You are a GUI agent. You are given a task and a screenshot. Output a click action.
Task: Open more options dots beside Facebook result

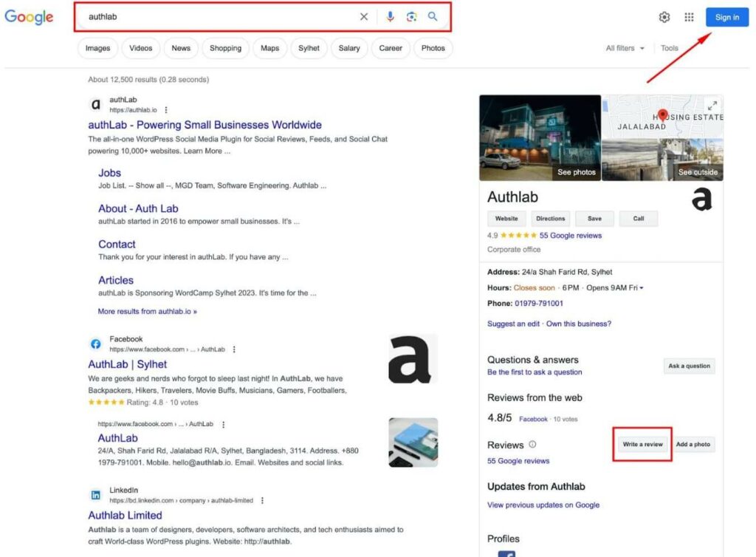coord(234,349)
